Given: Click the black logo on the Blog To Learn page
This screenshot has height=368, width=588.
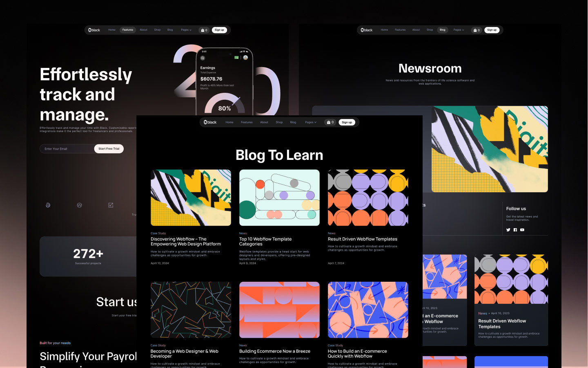Looking at the screenshot, I should (x=210, y=122).
